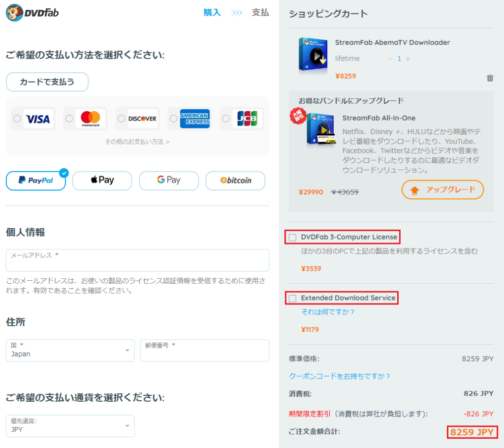
Task: Click the アップグレード button
Action: (442, 190)
